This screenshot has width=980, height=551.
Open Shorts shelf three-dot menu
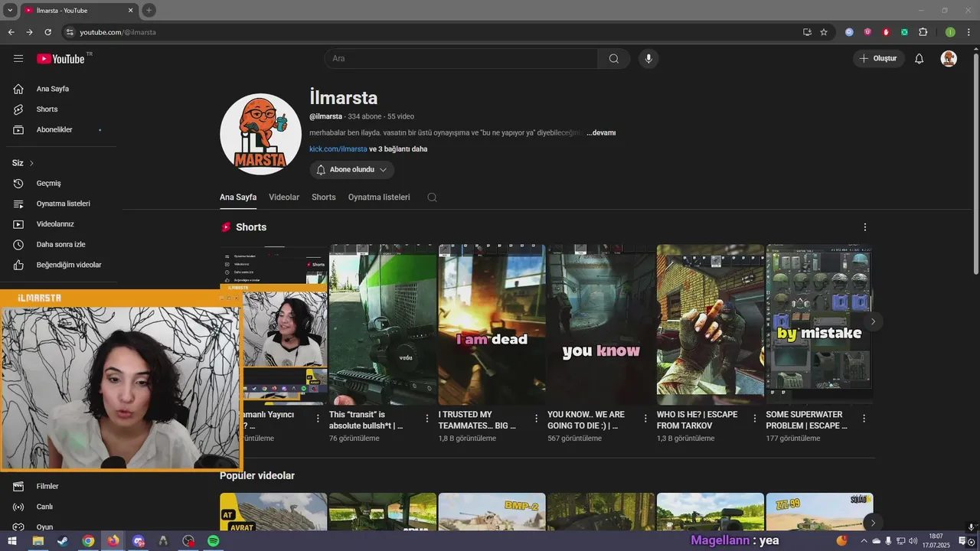point(865,227)
